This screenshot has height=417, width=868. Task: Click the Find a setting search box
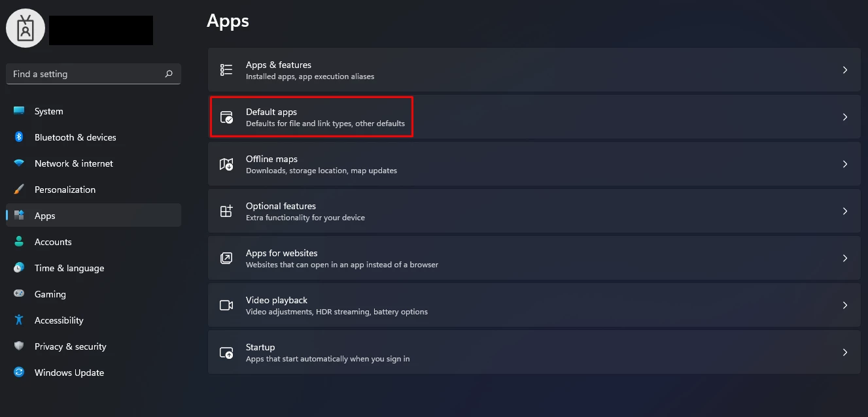(x=94, y=74)
